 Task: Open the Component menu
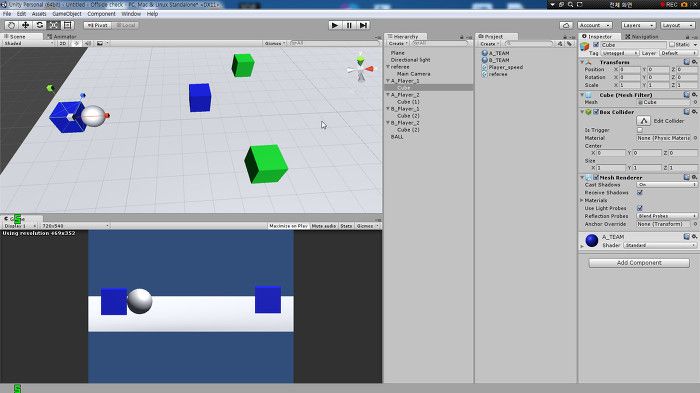(x=101, y=14)
